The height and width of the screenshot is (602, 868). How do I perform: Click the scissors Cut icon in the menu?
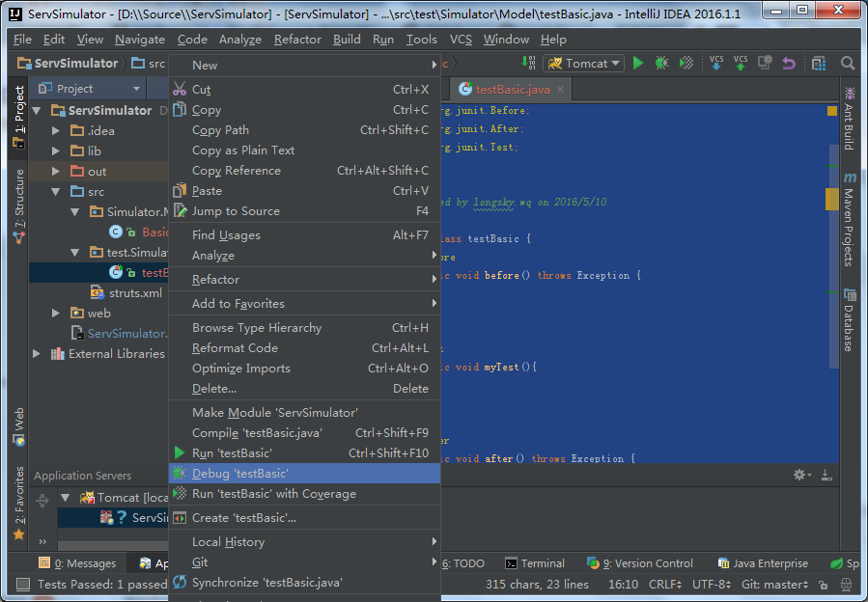point(180,89)
